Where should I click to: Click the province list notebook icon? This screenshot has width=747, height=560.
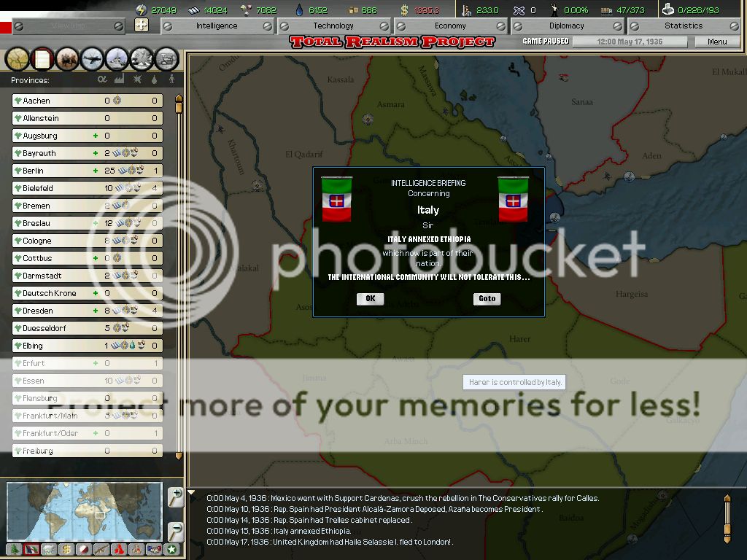(42, 58)
